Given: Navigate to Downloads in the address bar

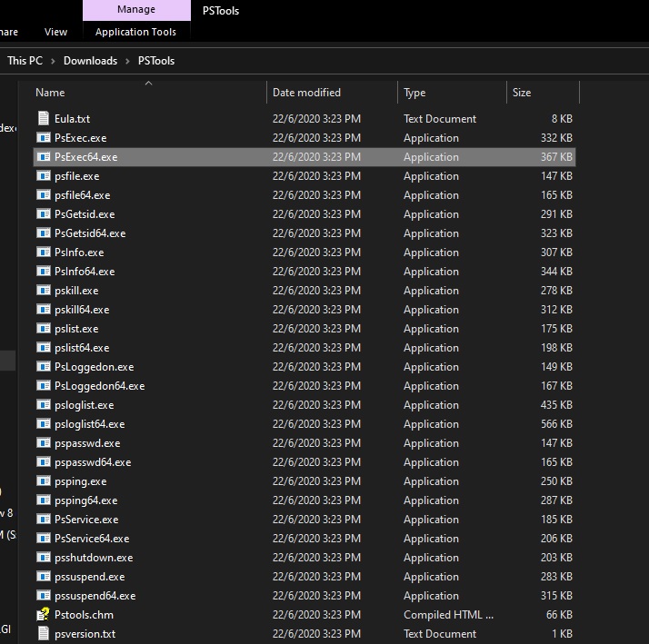Looking at the screenshot, I should pyautogui.click(x=90, y=61).
